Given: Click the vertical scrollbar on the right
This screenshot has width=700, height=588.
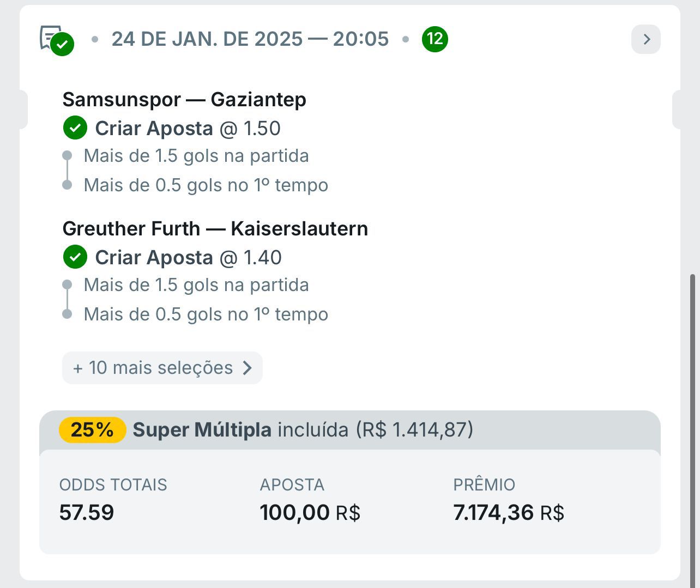Looking at the screenshot, I should (x=693, y=431).
